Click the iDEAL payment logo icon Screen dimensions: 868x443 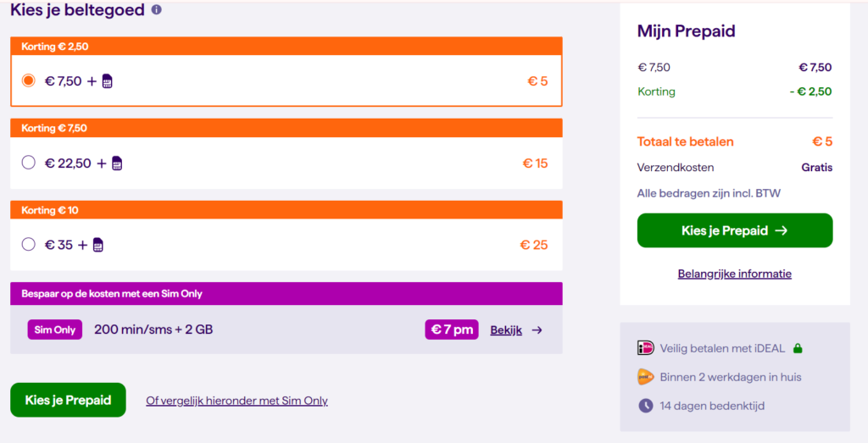(x=646, y=348)
